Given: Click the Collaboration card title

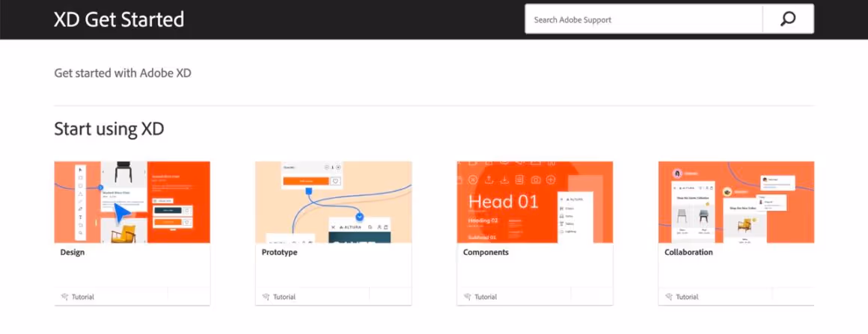Looking at the screenshot, I should [x=688, y=252].
